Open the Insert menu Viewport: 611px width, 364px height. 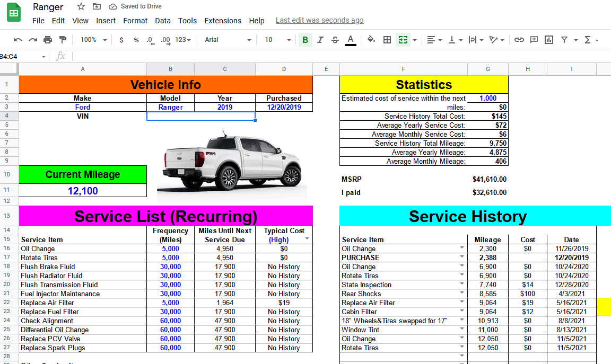106,21
